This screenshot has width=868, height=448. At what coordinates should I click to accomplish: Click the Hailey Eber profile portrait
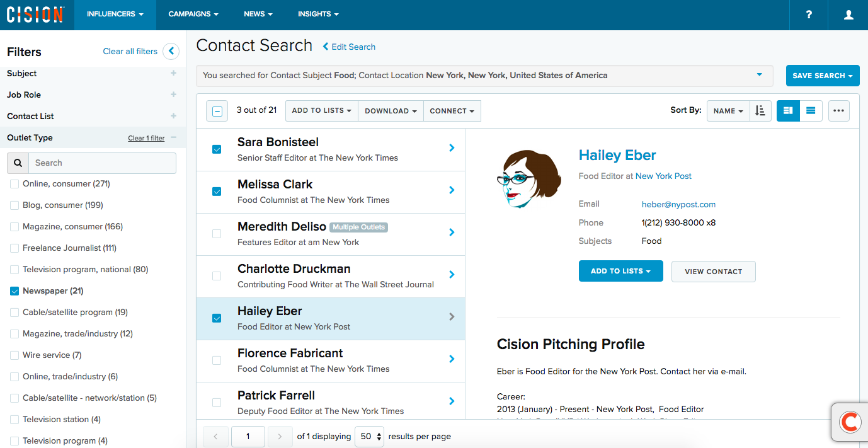(528, 178)
